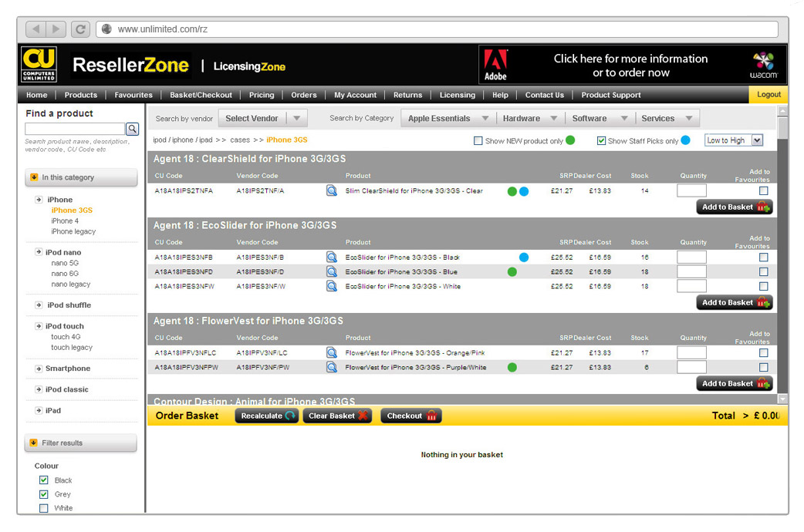
Task: Add EcoSlider items to basket
Action: [735, 302]
